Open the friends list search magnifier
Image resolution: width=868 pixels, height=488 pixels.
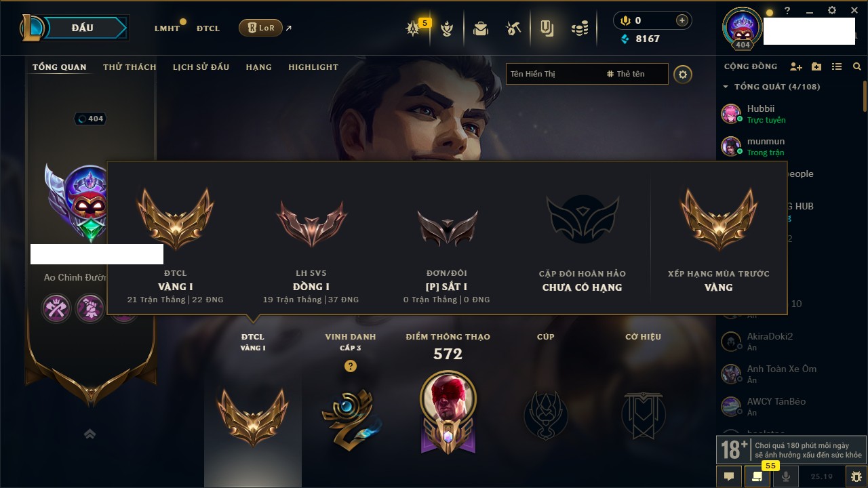coord(857,66)
